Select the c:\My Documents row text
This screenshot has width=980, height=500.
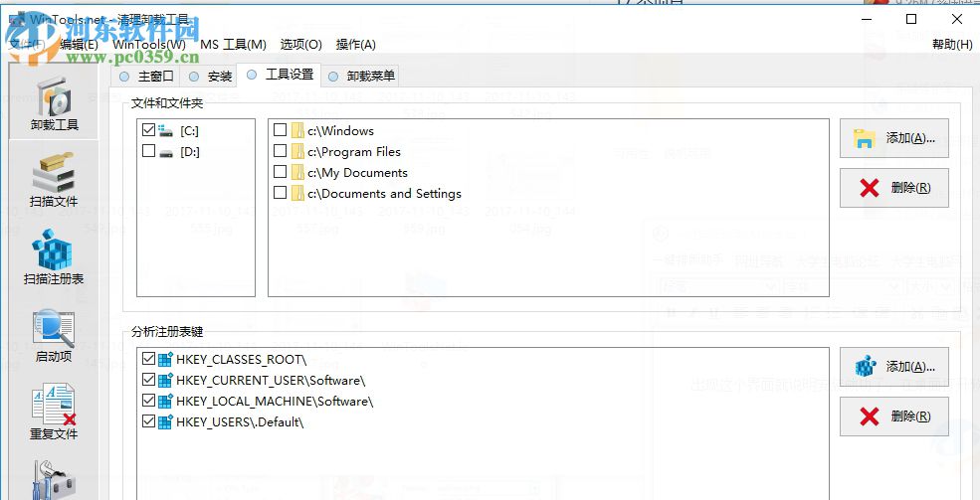[x=357, y=173]
